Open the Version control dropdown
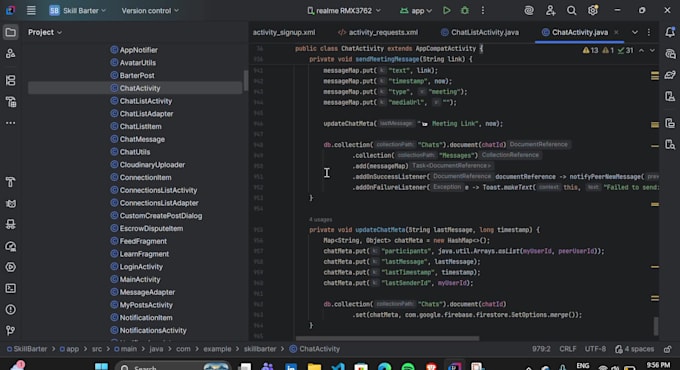 point(150,10)
